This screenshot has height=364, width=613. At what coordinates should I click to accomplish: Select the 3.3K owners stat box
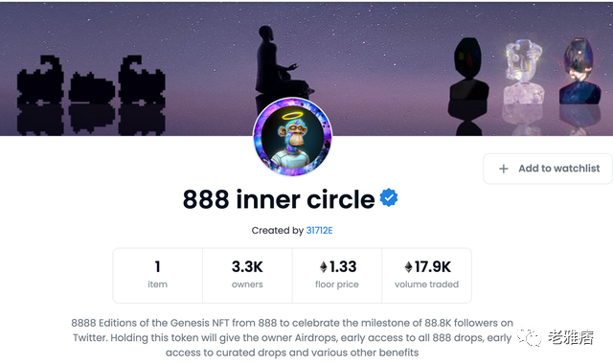247,275
